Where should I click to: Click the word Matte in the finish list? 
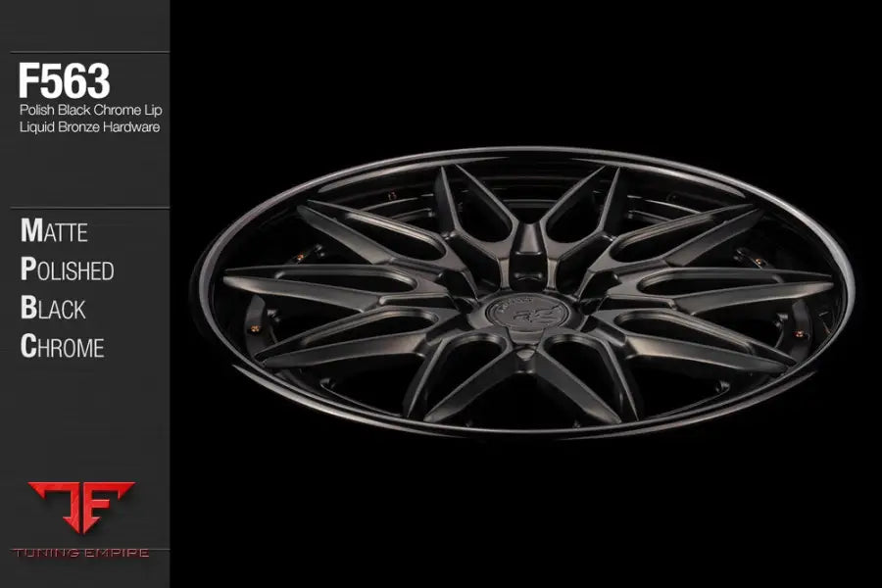54,232
